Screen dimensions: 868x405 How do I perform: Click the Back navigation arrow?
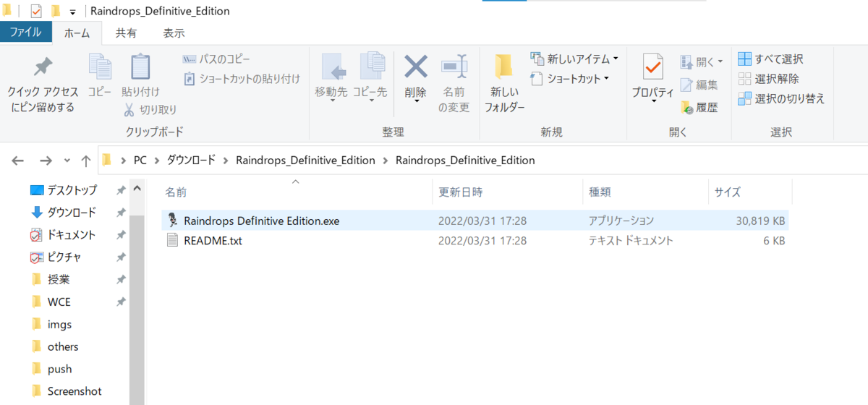pyautogui.click(x=18, y=161)
